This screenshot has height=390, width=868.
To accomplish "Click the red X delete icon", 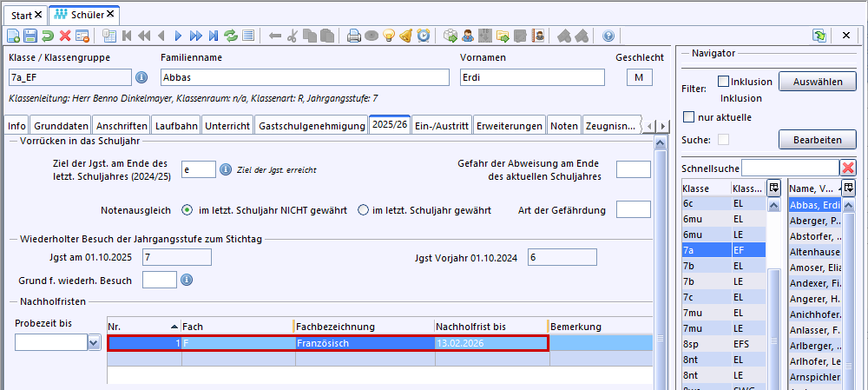I will tap(65, 36).
